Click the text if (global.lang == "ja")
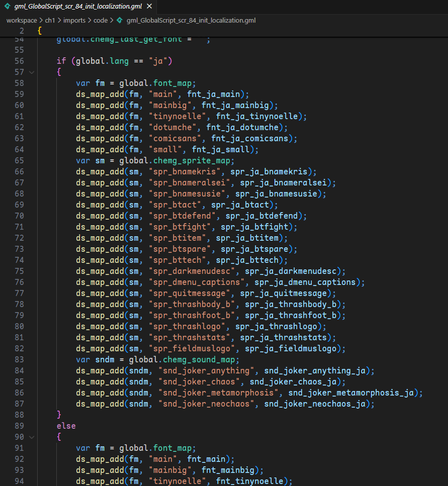The height and width of the screenshot is (486, 448). [115, 61]
